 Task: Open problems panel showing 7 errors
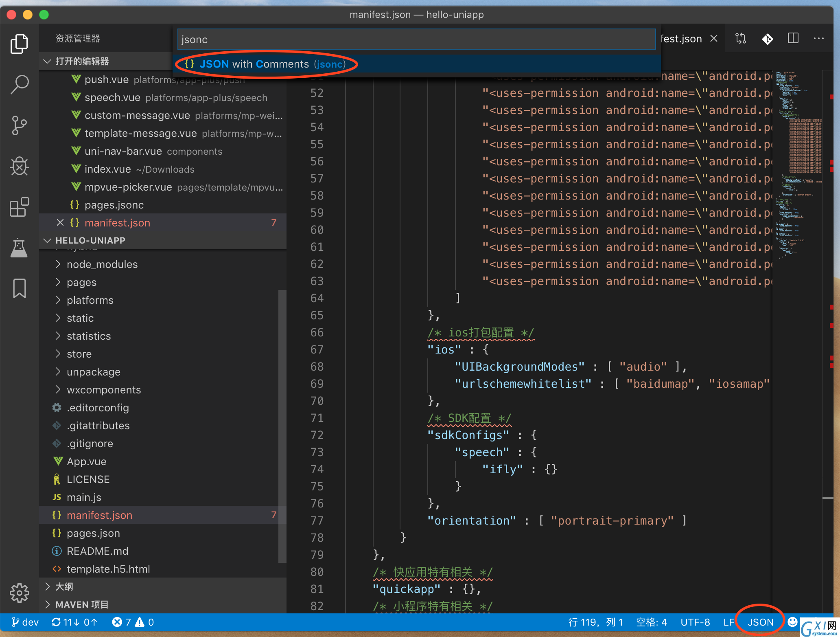[133, 622]
